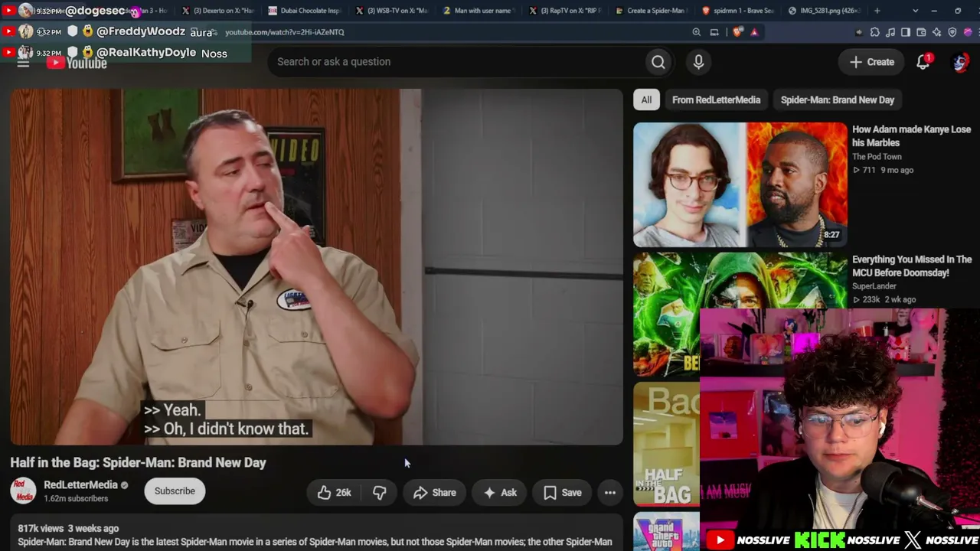The width and height of the screenshot is (980, 551).
Task: Open 'How Adam made Kanye Lose his Marbles' title
Action: tap(911, 136)
